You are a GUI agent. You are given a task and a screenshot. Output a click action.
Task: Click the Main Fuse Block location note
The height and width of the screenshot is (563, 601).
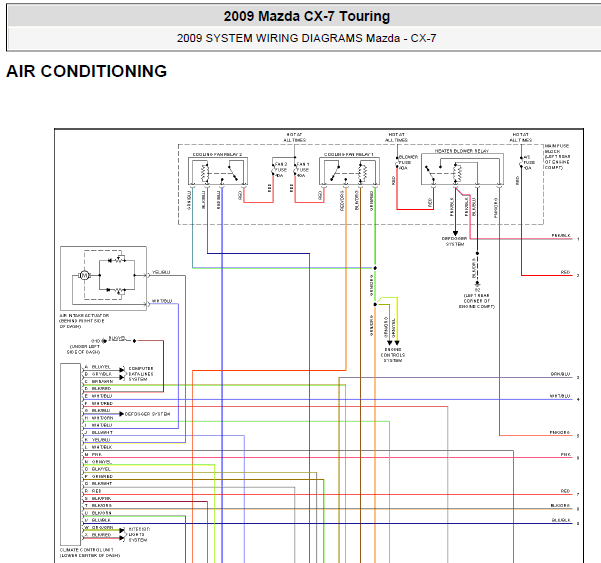coord(557,157)
